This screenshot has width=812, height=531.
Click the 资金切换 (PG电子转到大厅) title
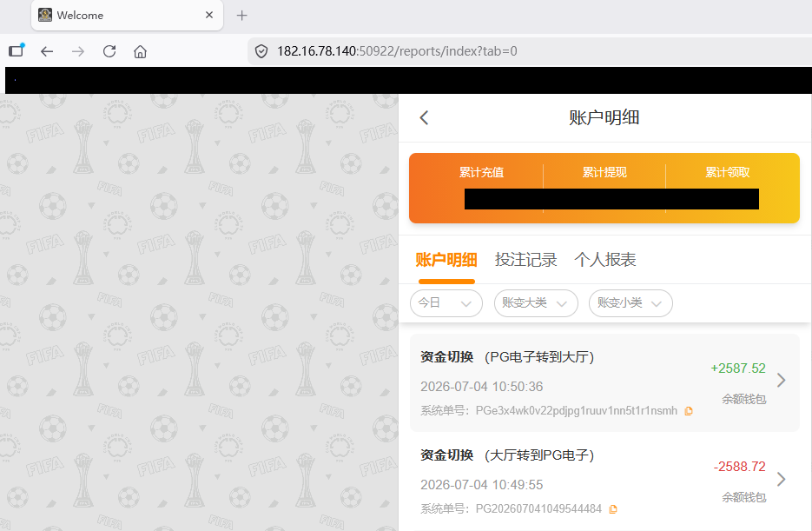pyautogui.click(x=507, y=357)
